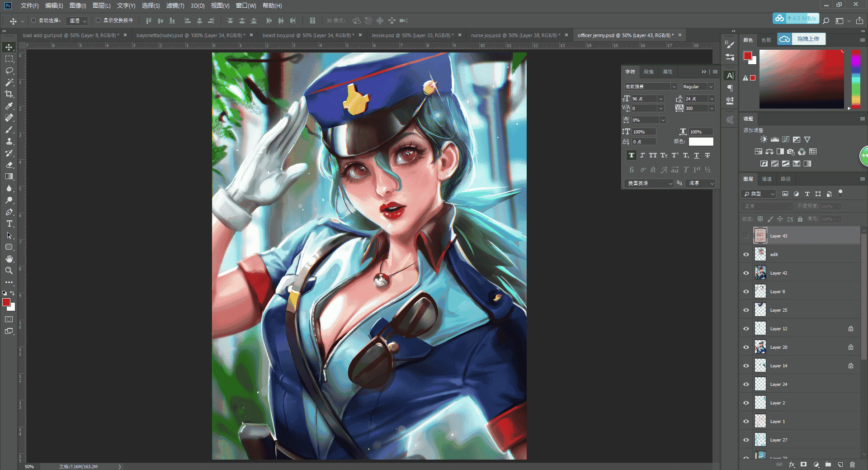Hide the edit layer visibility
The width and height of the screenshot is (868, 470).
(x=746, y=254)
